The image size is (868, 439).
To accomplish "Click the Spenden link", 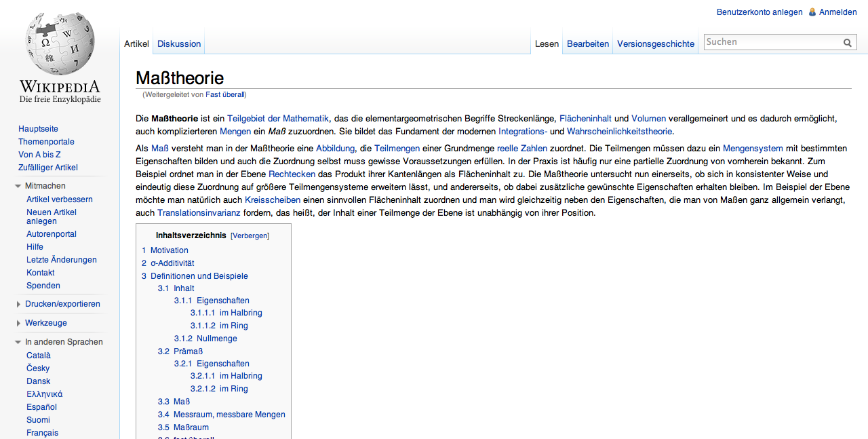I will 43,286.
